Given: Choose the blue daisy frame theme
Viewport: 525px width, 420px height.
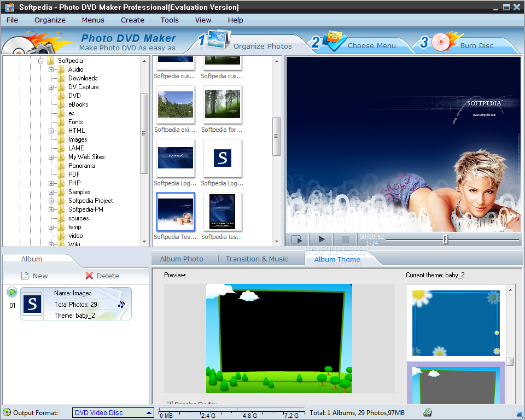Looking at the screenshot, I should [x=456, y=323].
